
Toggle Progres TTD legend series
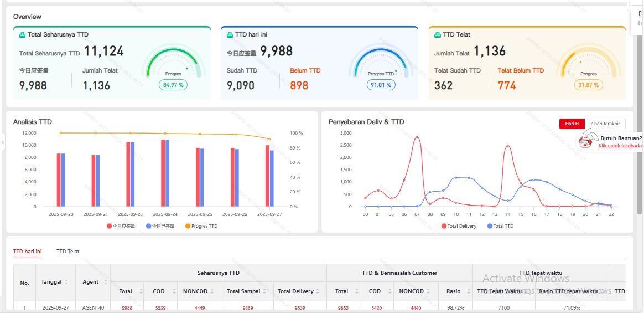tap(201, 226)
